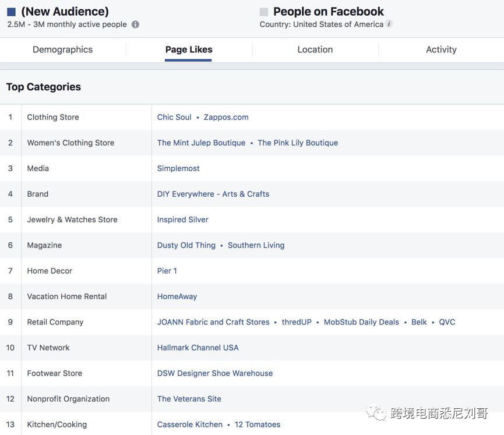Click the Hallmark Channel USA link

point(198,348)
